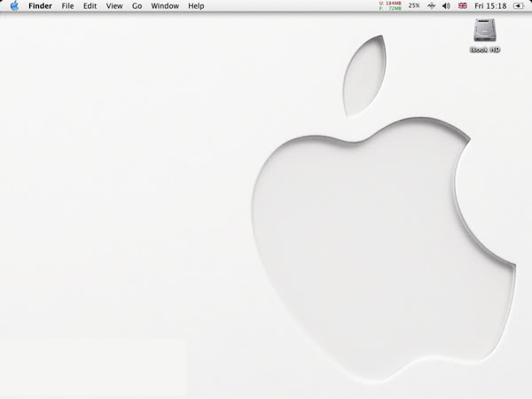Click the iBook HD label text
The width and height of the screenshot is (532, 399).
tap(485, 50)
